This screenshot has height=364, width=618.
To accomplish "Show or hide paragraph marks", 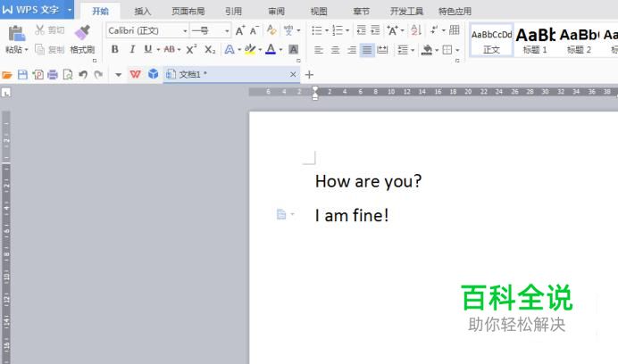I will pos(434,30).
